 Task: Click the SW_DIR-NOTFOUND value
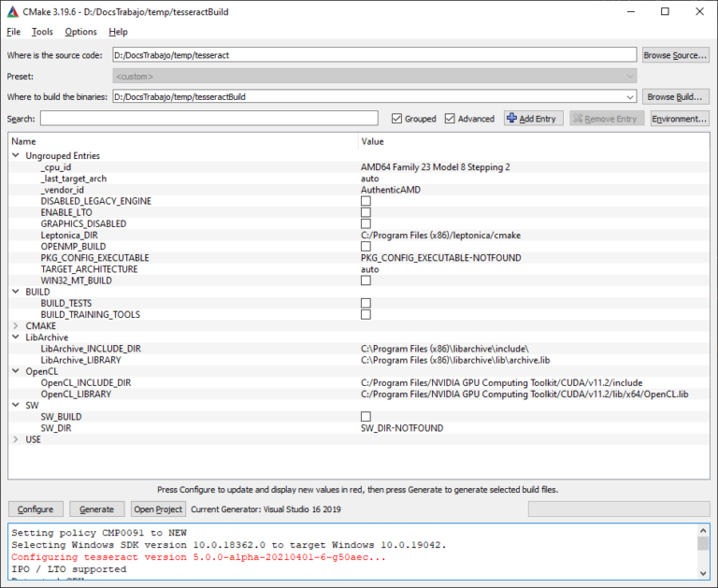click(x=402, y=428)
